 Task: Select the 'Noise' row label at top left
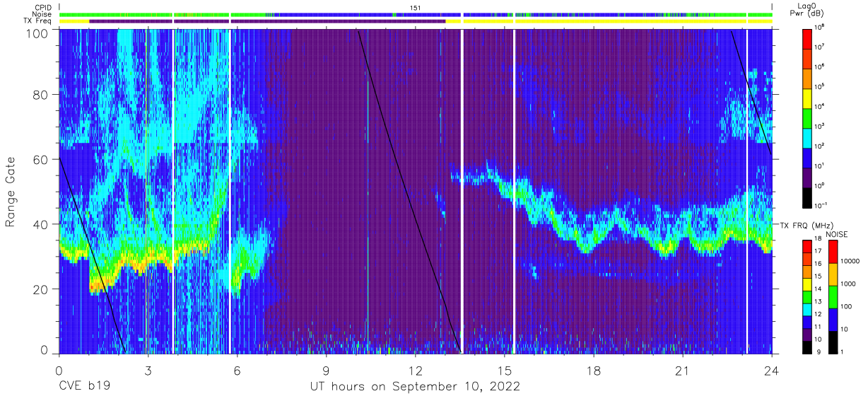[42, 14]
